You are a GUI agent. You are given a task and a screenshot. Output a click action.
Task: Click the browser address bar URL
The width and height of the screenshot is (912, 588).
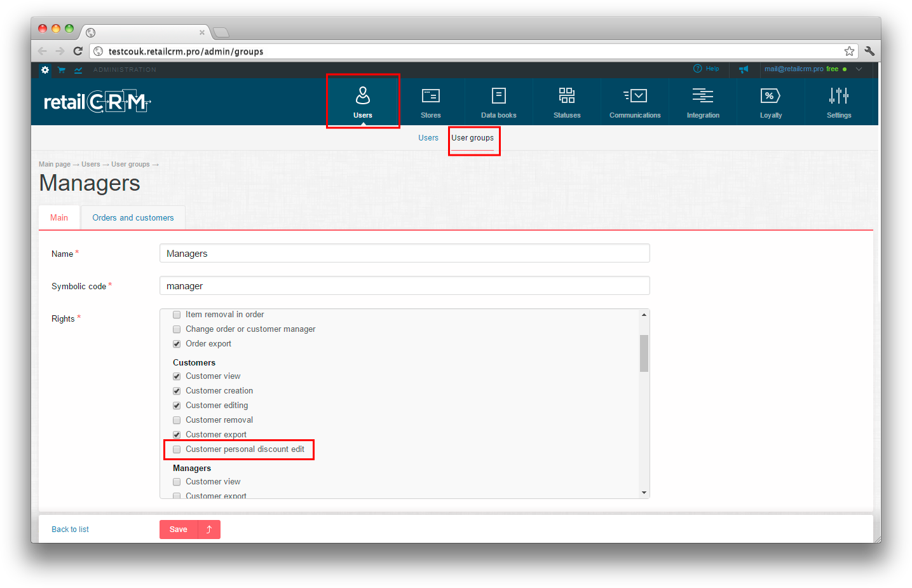[186, 51]
